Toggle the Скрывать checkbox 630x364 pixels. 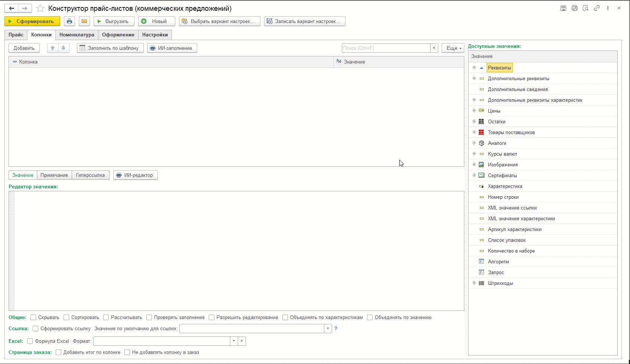pos(33,317)
